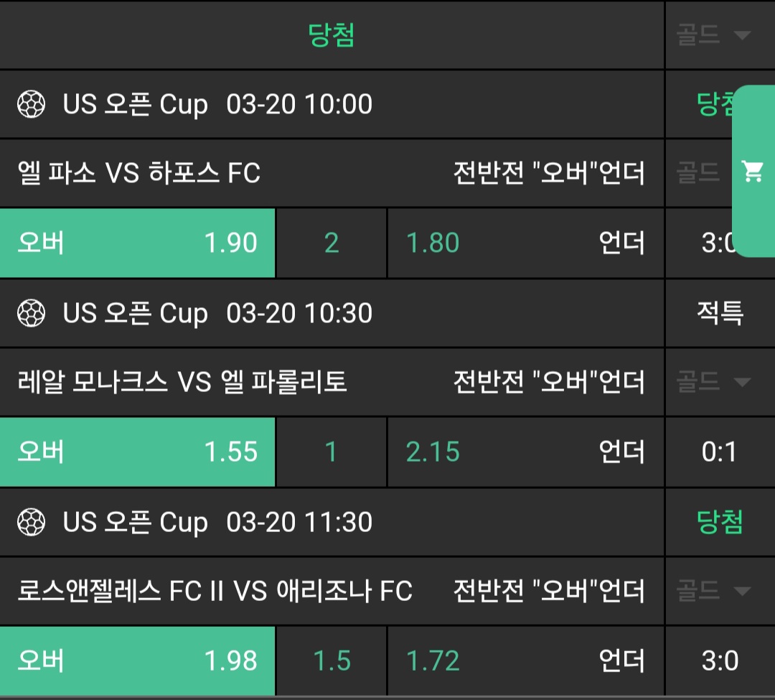This screenshot has width=775, height=700.
Task: Choose 언더 1.72 for 로스앤젤레스 FC II match
Action: click(x=525, y=661)
